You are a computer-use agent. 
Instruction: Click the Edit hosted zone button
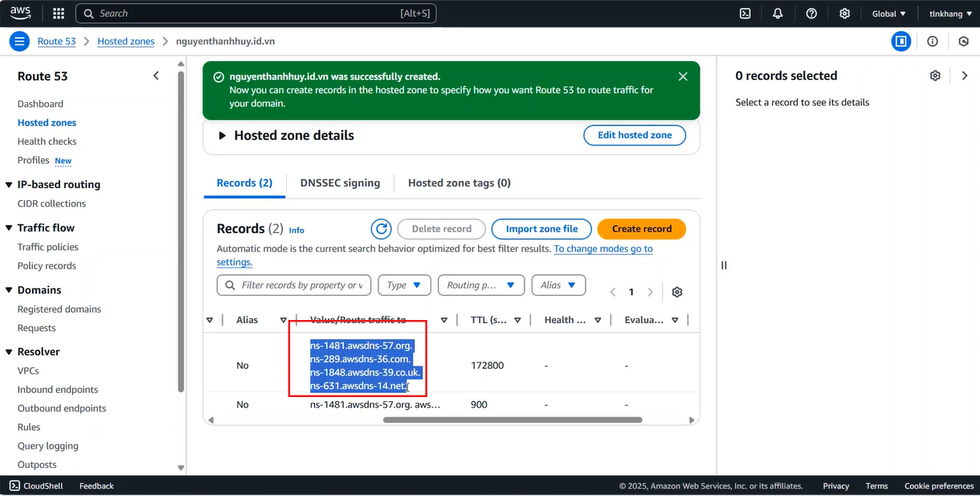coord(635,135)
